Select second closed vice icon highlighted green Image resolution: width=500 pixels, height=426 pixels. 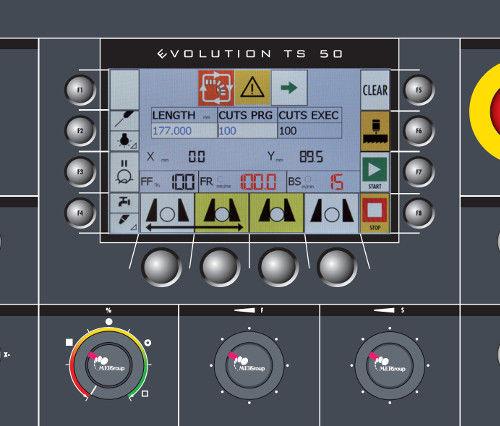[x=222, y=213]
